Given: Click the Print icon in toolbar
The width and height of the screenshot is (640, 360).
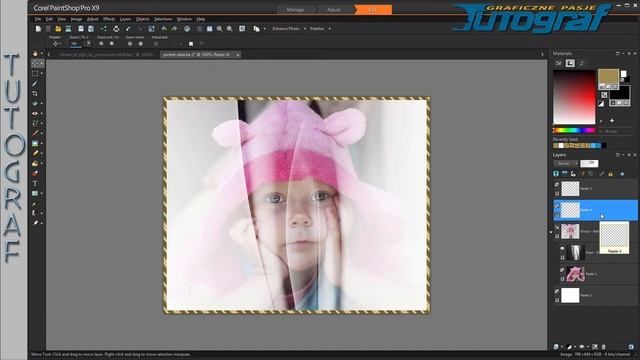Looking at the screenshot, I should (x=116, y=29).
